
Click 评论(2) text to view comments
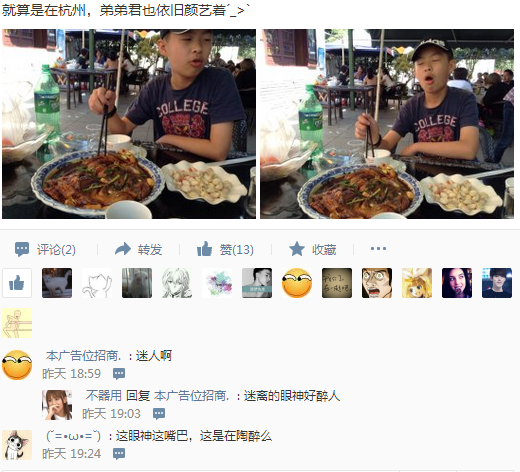56,249
